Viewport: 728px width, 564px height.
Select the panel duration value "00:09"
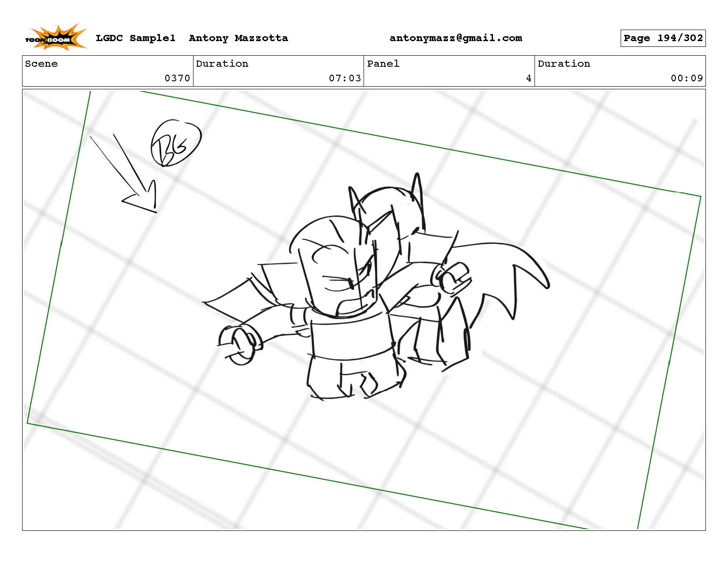[x=687, y=78]
